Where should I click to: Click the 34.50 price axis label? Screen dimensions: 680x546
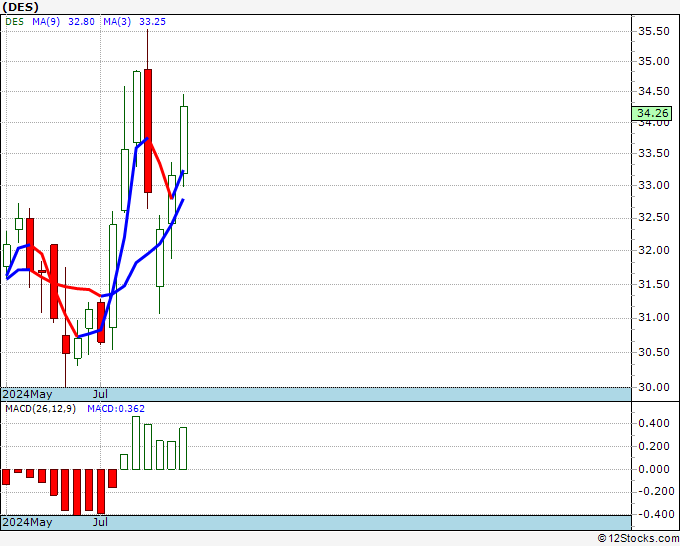654,92
